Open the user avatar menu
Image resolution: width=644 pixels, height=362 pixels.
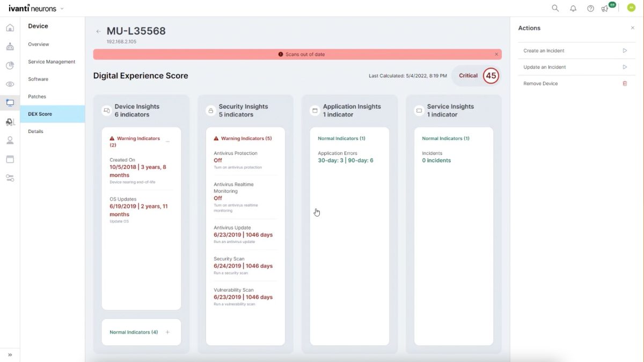click(631, 8)
